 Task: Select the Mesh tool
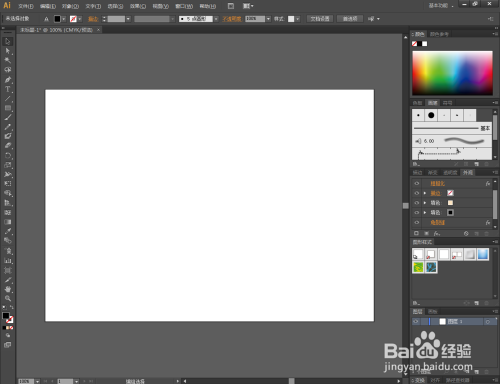pos(8,212)
